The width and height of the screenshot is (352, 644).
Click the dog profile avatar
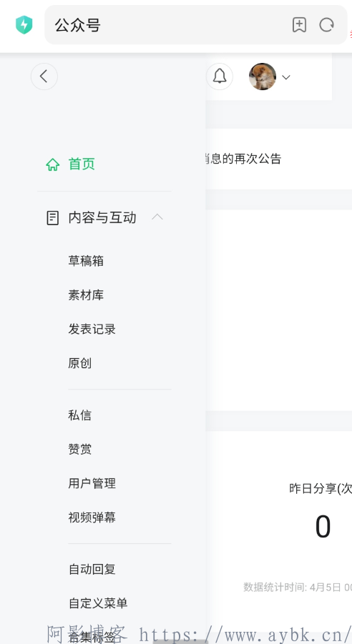pos(263,76)
